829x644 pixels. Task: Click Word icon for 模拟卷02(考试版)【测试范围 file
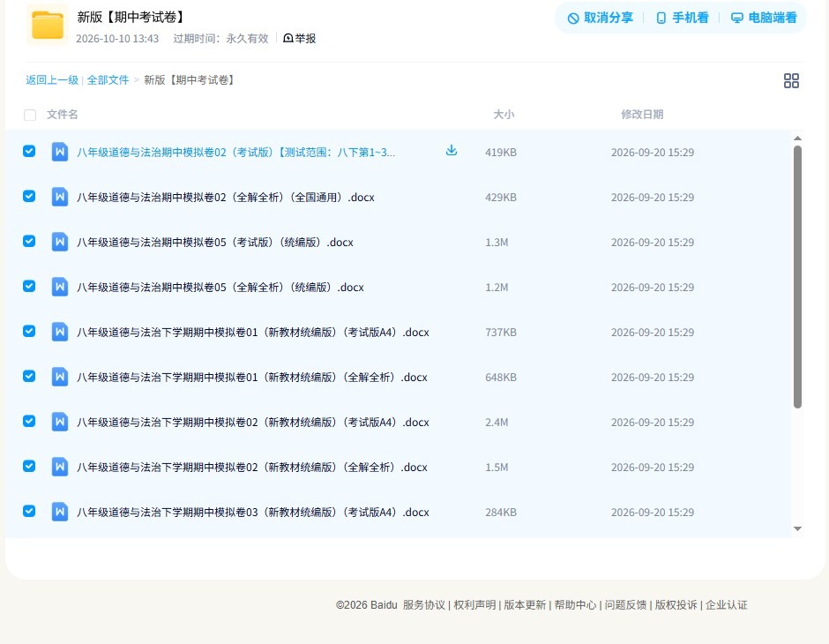tap(60, 152)
